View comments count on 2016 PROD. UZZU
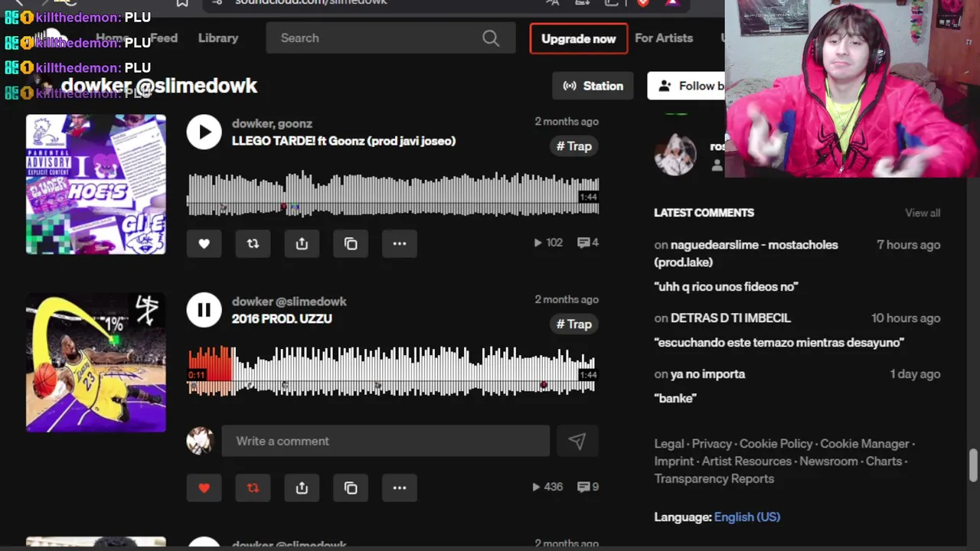The height and width of the screenshot is (551, 980). coord(588,487)
